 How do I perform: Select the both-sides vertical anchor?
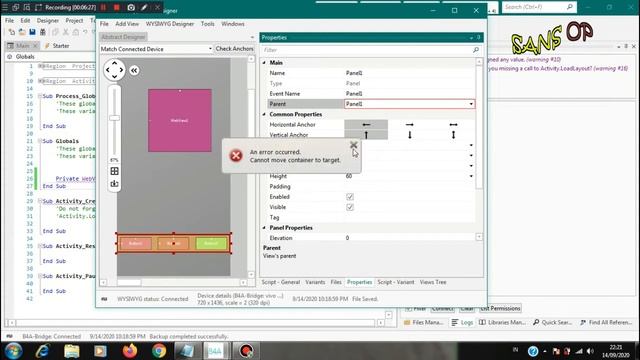(x=453, y=135)
